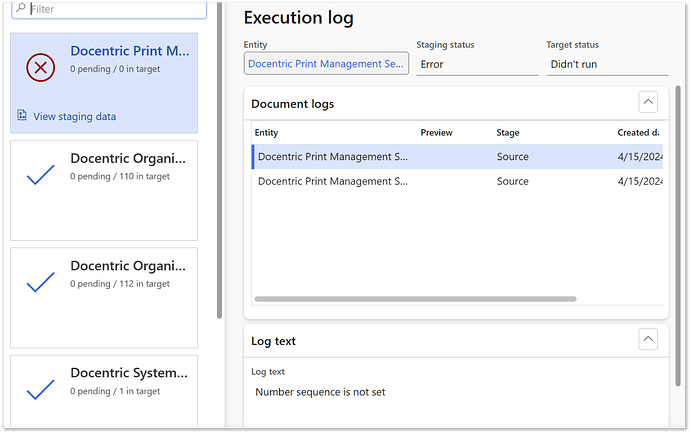
Task: Click the Created date column header
Action: click(x=637, y=133)
